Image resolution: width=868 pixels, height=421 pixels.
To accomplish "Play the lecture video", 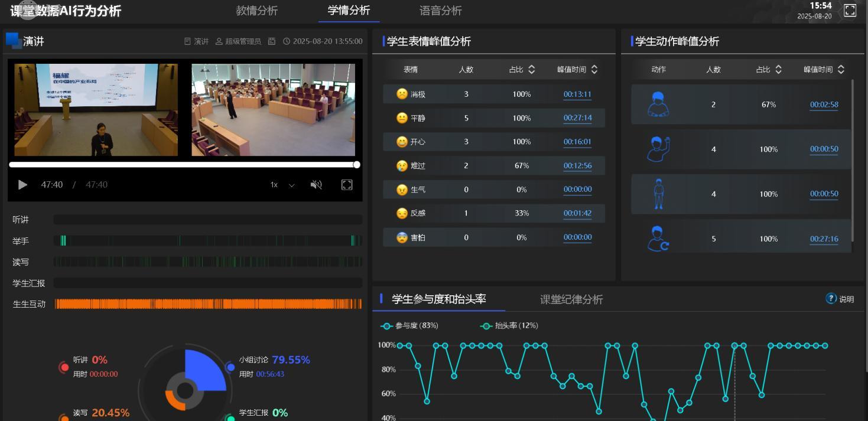I will [x=22, y=185].
